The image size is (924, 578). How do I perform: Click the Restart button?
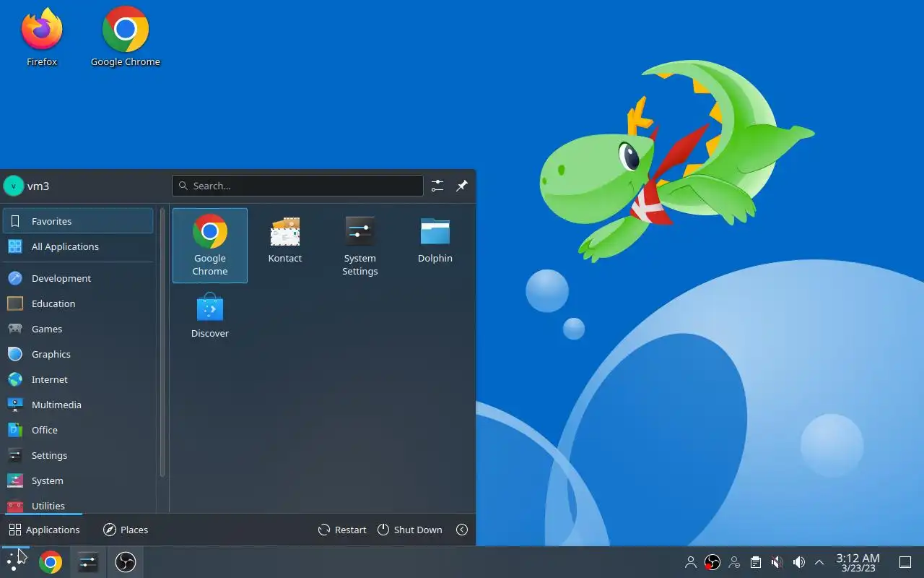[342, 530]
